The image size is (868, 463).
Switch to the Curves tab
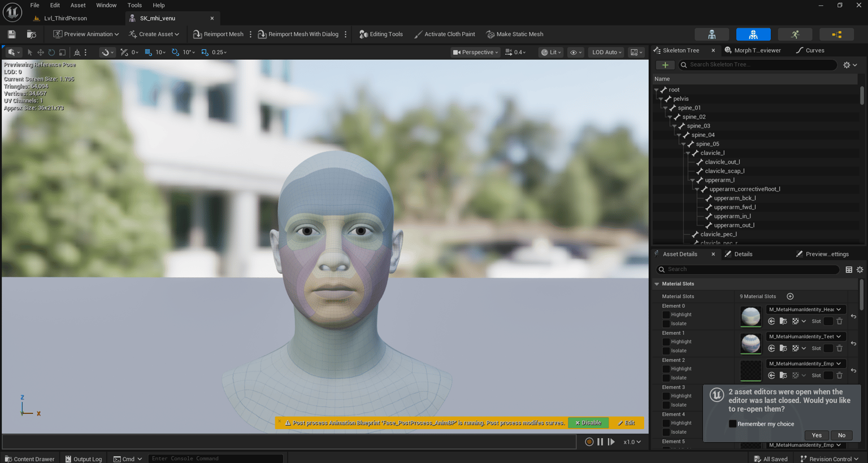tap(810, 51)
